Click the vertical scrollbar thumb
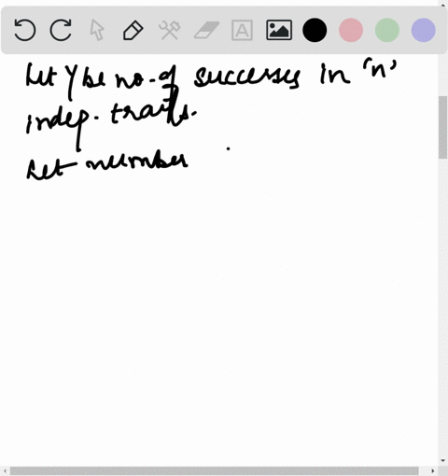Image resolution: width=448 pixels, height=476 pixels. (443, 128)
